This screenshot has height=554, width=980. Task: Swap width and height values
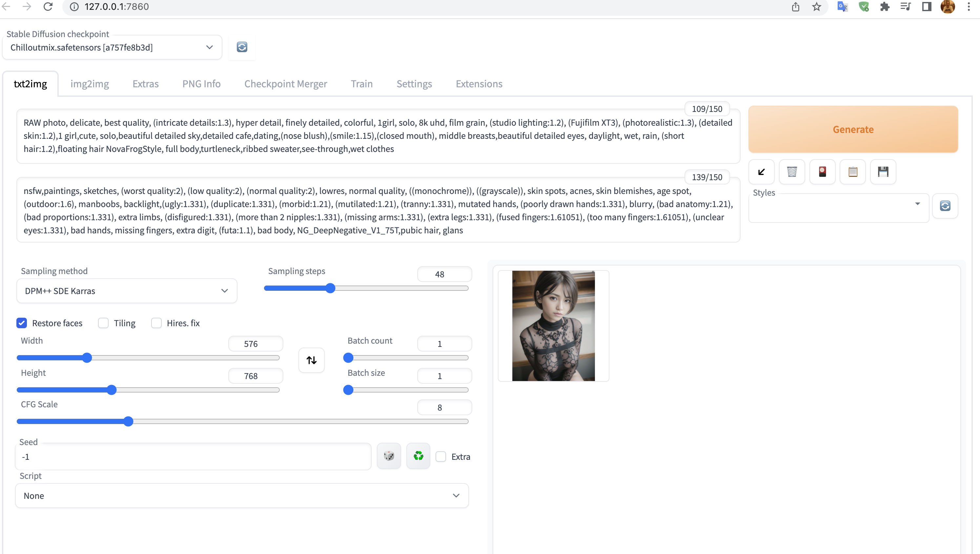point(312,360)
